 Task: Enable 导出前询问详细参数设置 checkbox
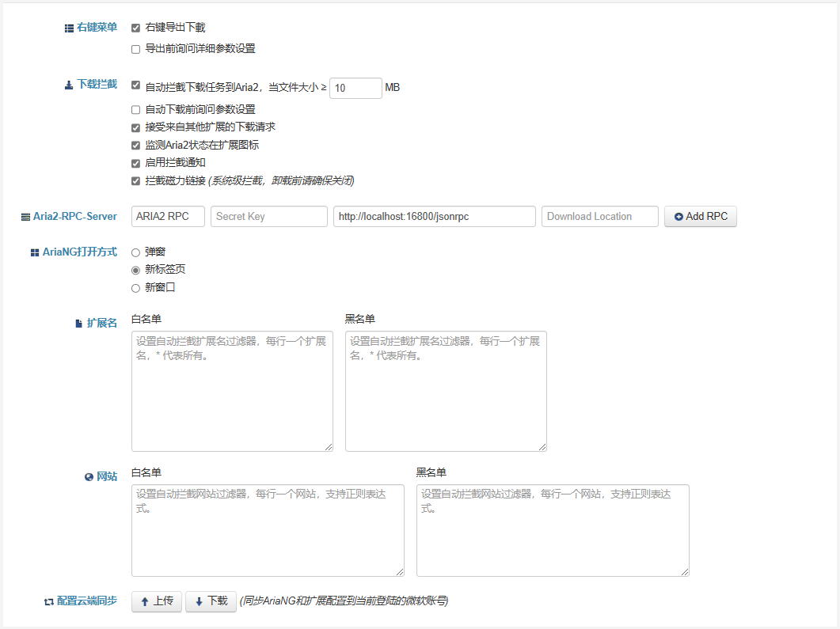pos(135,49)
